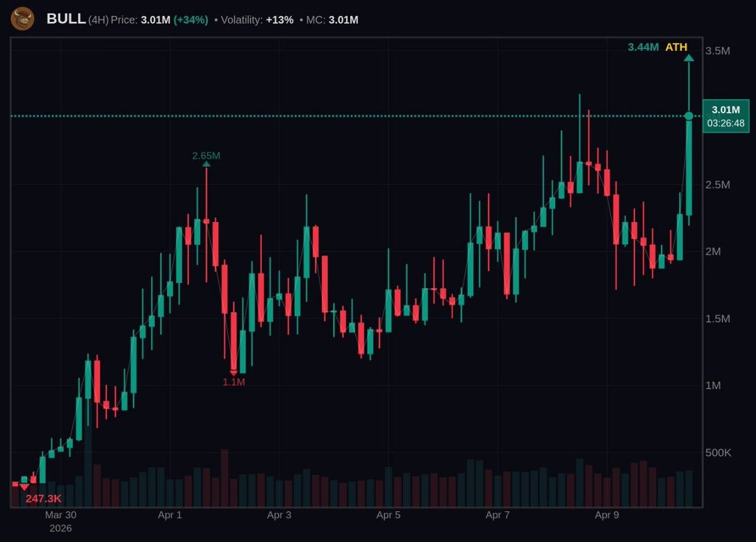756x542 pixels.
Task: Click the yellow ATH tag
Action: 676,47
